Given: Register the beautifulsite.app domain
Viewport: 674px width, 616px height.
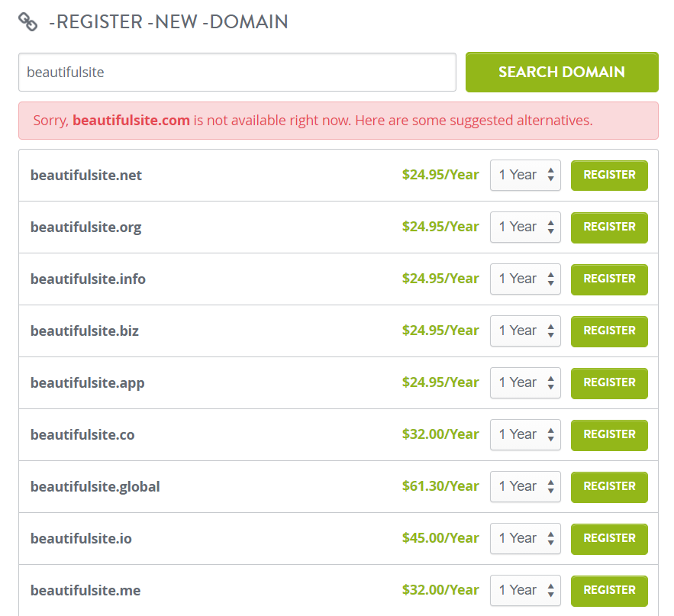Looking at the screenshot, I should point(609,382).
